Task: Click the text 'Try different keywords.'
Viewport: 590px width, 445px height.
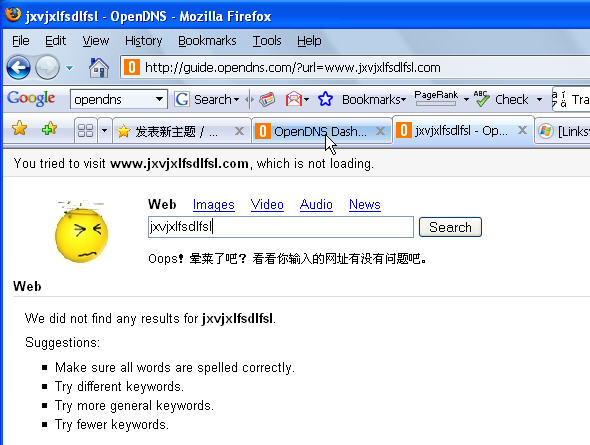Action: pos(119,386)
